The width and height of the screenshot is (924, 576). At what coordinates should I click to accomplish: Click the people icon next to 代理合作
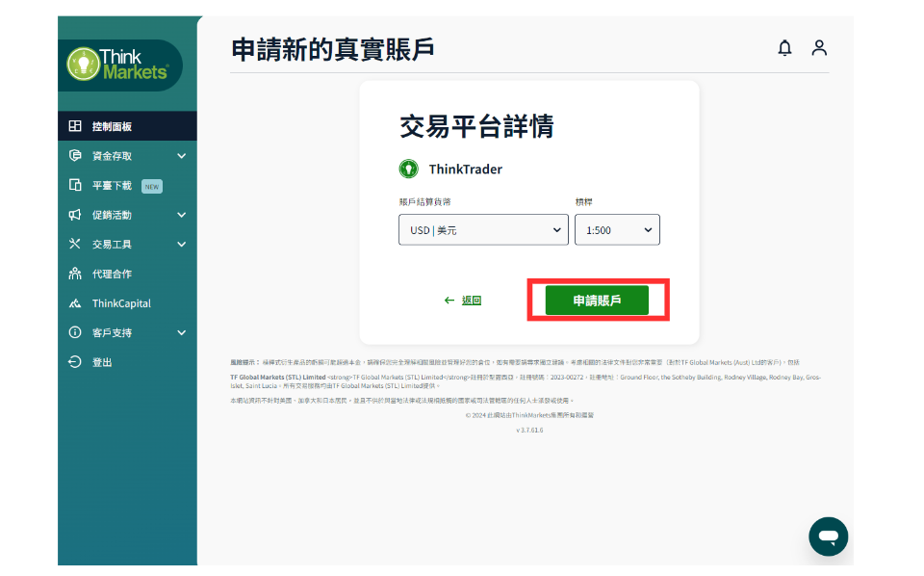(x=75, y=274)
